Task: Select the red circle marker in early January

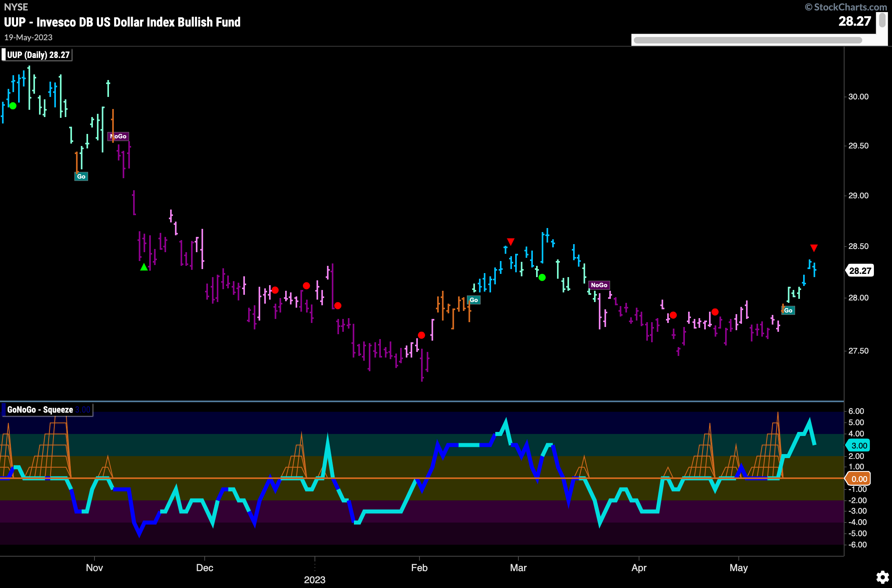Action: [x=338, y=306]
